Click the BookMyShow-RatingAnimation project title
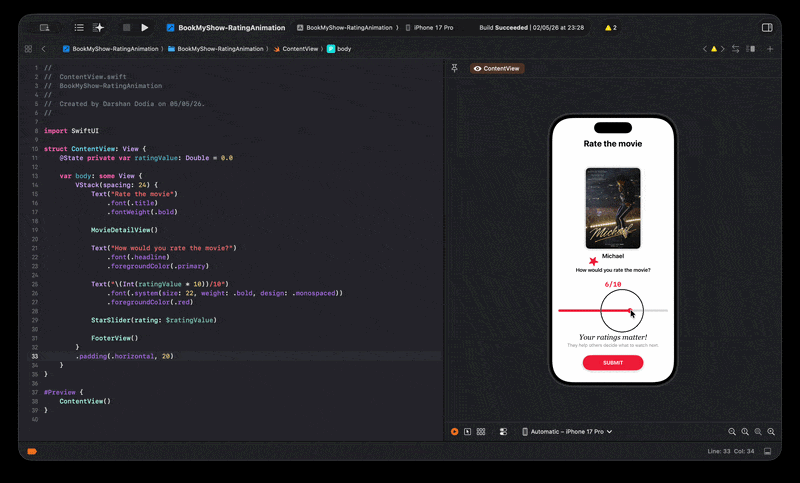Viewport: 800px width, 483px height. tap(231, 28)
